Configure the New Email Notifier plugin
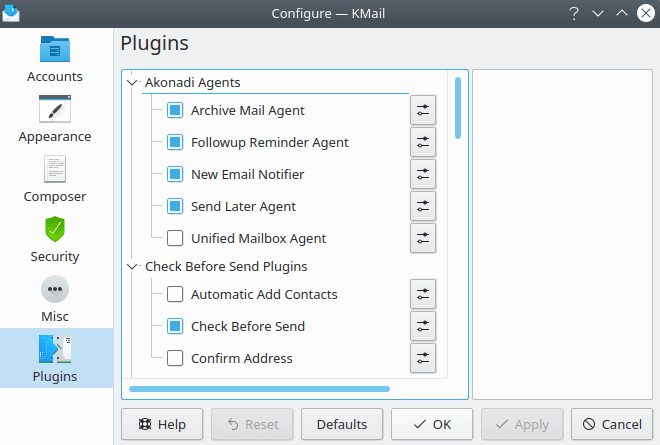 point(423,174)
